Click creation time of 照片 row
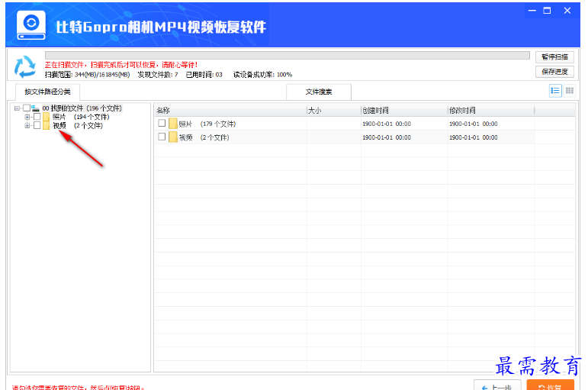This screenshot has height=390, width=588. point(387,124)
